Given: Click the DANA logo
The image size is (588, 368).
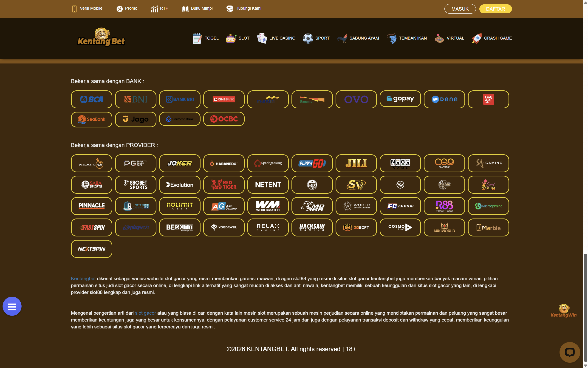Looking at the screenshot, I should pyautogui.click(x=444, y=99).
